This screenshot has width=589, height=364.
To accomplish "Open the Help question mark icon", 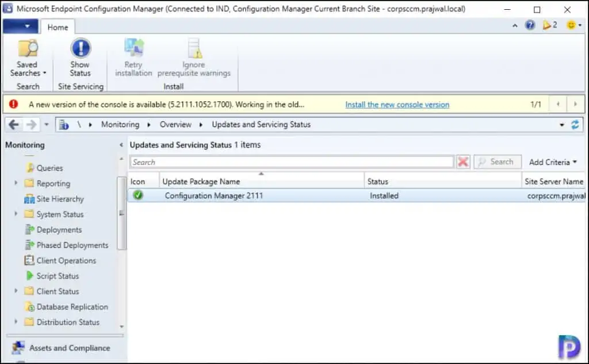I will click(x=530, y=25).
